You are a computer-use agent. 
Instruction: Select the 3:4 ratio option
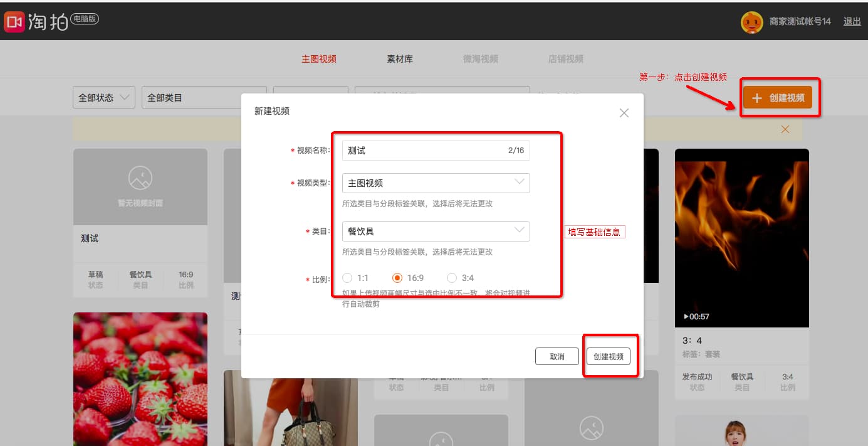452,278
